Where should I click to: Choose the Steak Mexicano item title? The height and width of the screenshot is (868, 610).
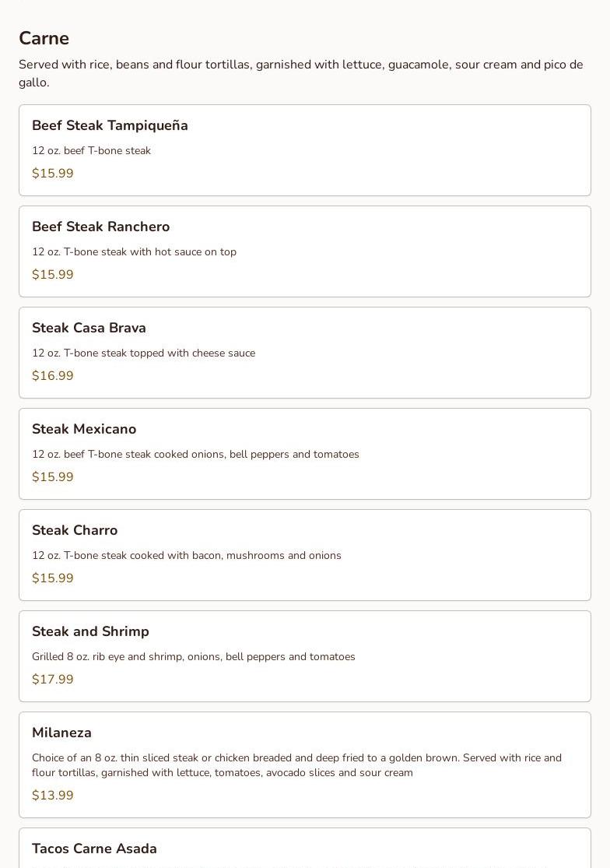(x=84, y=430)
